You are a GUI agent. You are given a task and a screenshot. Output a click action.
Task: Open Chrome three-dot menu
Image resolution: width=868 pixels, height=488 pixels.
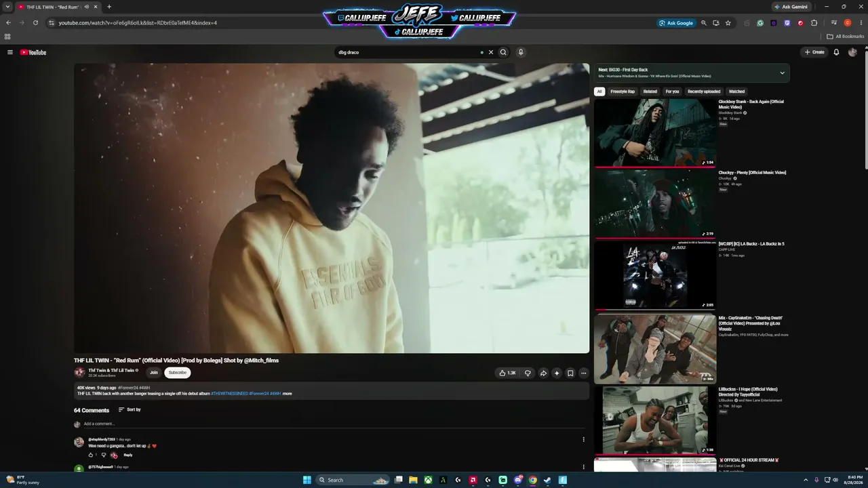860,22
